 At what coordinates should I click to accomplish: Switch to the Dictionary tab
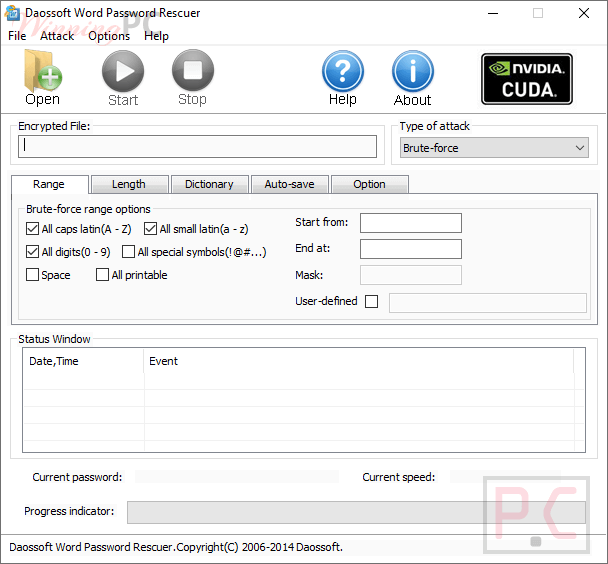point(209,184)
